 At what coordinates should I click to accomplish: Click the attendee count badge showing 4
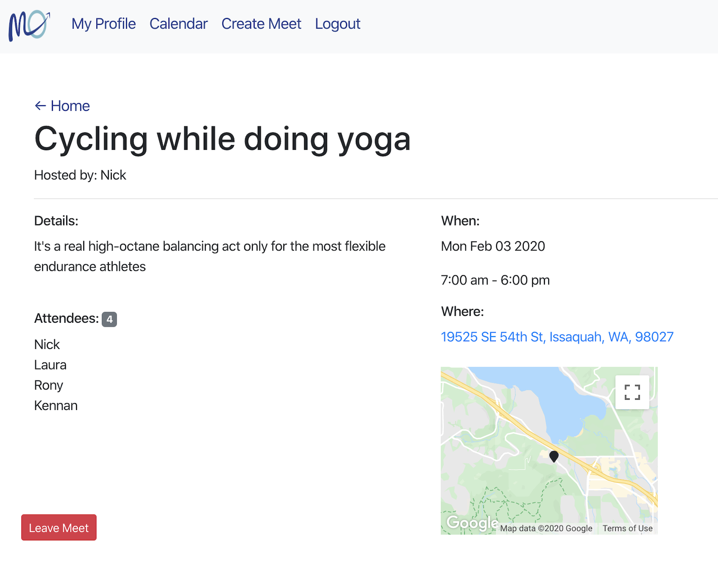(109, 319)
